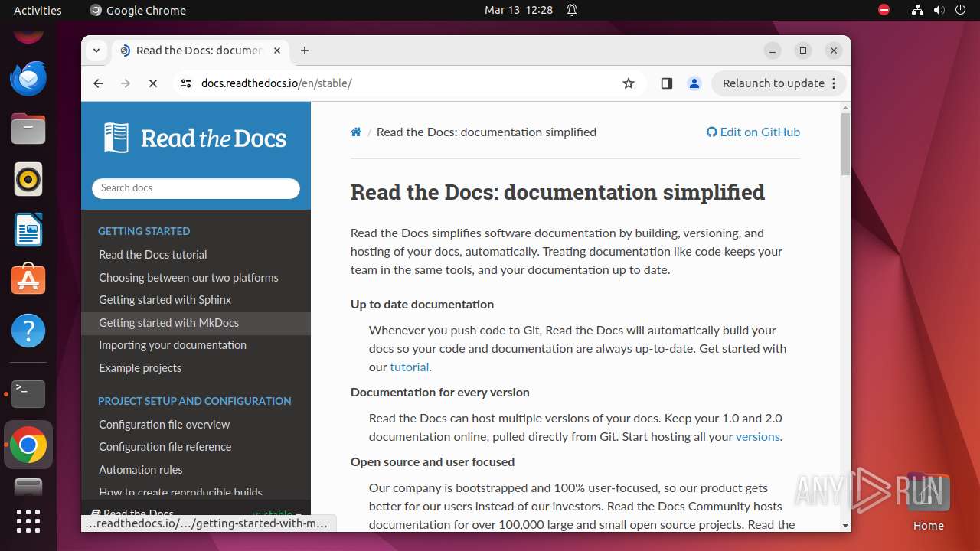
Task: Focus the Search docs field
Action: (x=196, y=188)
